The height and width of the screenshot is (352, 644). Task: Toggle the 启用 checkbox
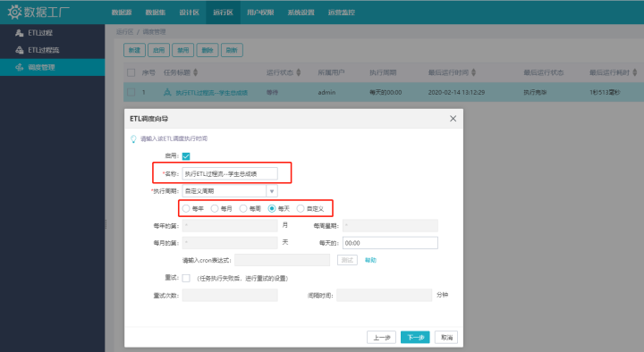pos(186,156)
